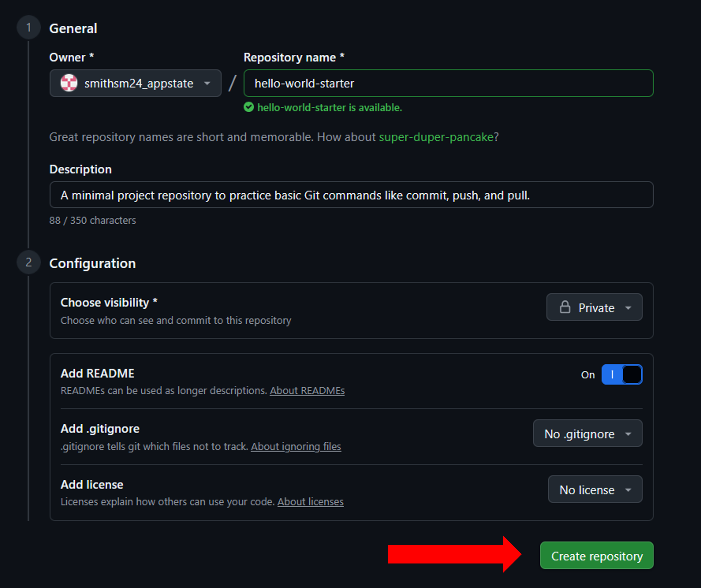
Task: Open the No license dropdown
Action: (x=595, y=489)
